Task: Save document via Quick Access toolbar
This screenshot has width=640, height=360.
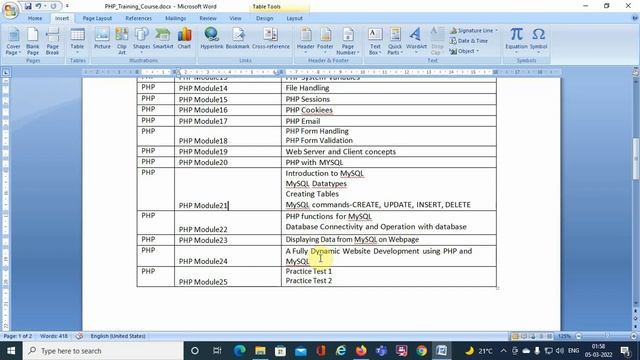Action: tap(28, 6)
